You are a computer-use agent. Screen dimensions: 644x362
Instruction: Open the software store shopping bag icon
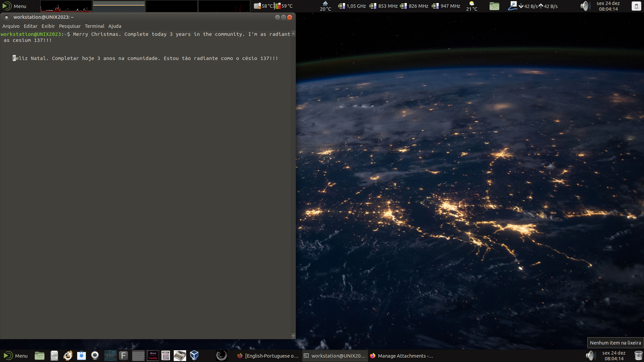pyautogui.click(x=82, y=356)
